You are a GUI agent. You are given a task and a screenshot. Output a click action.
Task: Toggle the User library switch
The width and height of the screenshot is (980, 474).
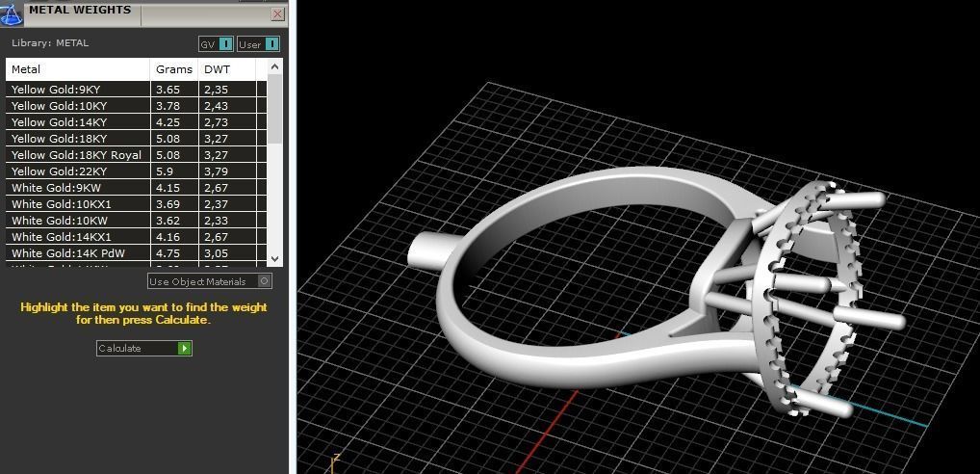[x=259, y=44]
